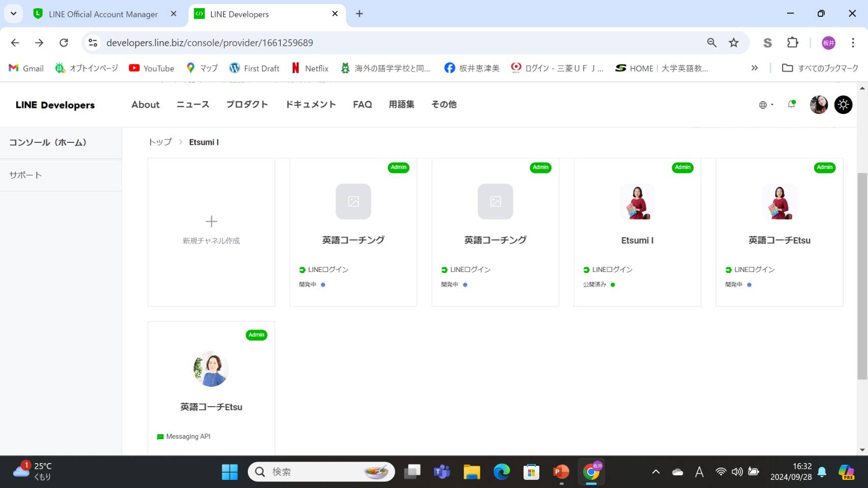The image size is (868, 488).
Task: Open the notification bell in LINE Developers header
Action: coord(792,104)
